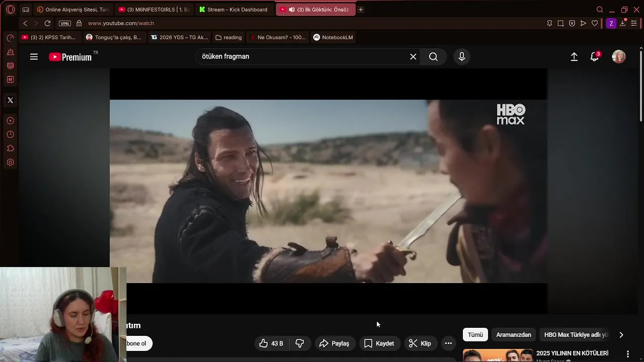Image resolution: width=644 pixels, height=362 pixels.
Task: Switch to Stream - Kick Dashboard tab
Action: pyautogui.click(x=234, y=10)
